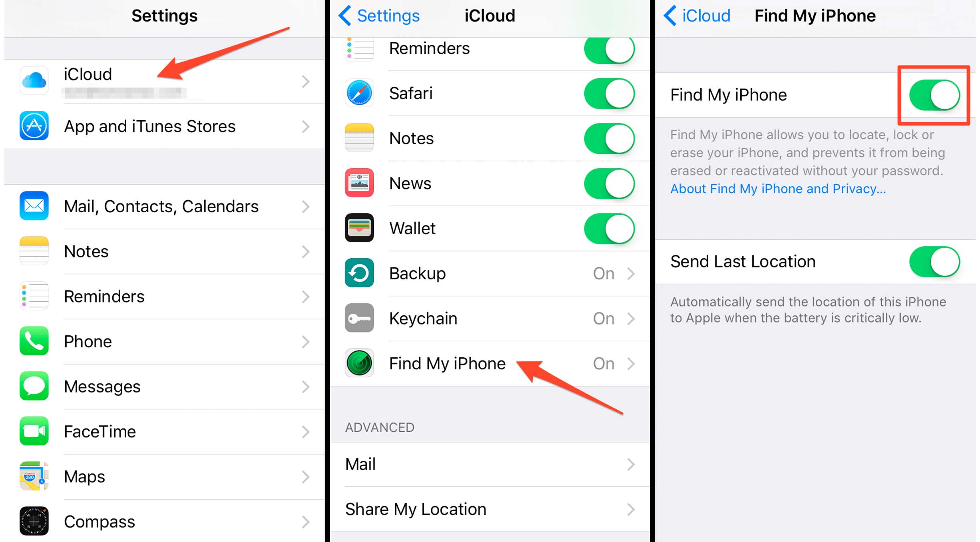This screenshot has height=542, width=980.
Task: Open the Notes settings
Action: [x=163, y=252]
